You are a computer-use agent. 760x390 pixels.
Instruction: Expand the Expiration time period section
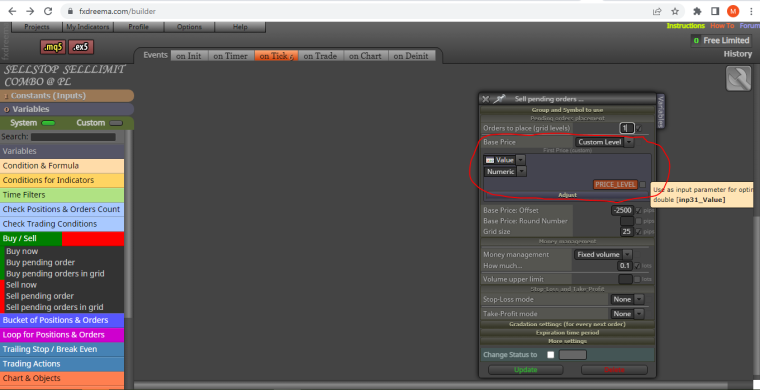tap(567, 332)
